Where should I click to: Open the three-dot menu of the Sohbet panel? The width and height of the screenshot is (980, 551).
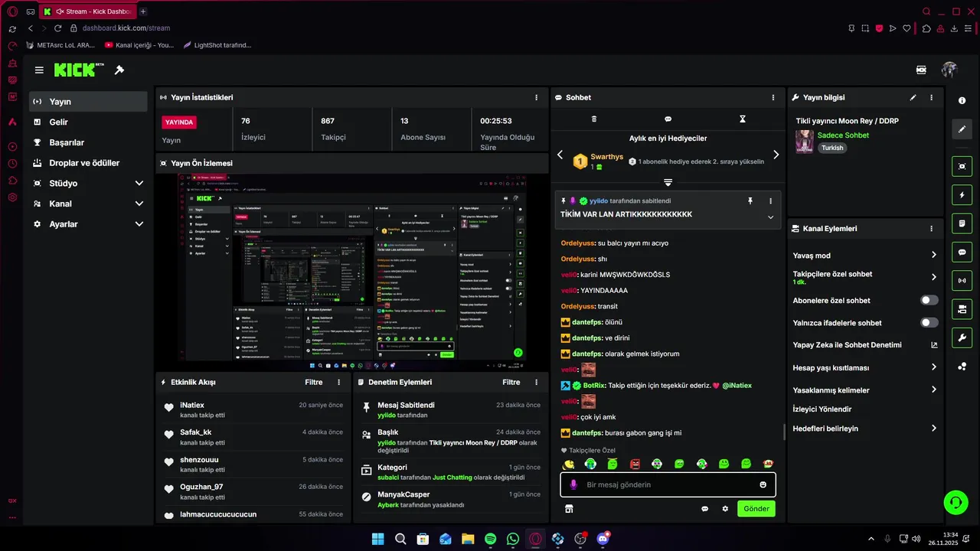point(773,98)
